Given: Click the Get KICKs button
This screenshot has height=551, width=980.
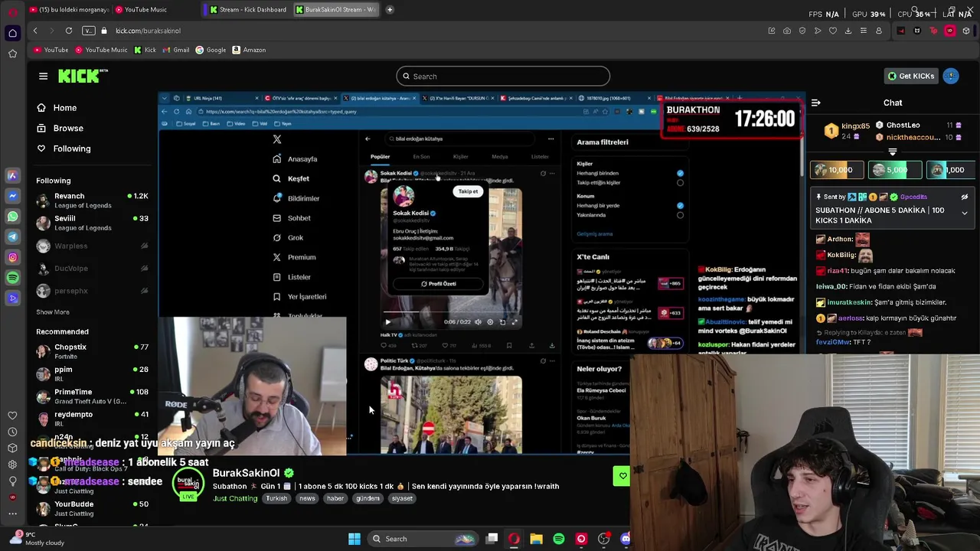Looking at the screenshot, I should (x=910, y=76).
